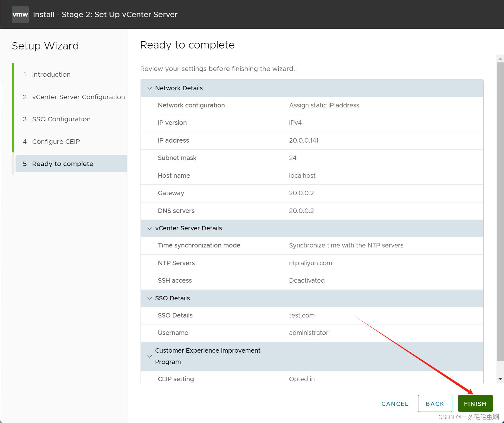Image resolution: width=504 pixels, height=423 pixels.
Task: Select IP address value 20.0.0.141
Action: click(304, 140)
